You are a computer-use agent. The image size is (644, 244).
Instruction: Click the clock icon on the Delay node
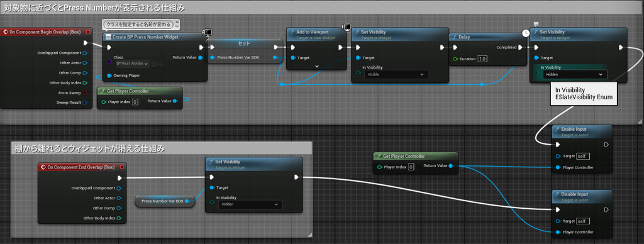525,33
